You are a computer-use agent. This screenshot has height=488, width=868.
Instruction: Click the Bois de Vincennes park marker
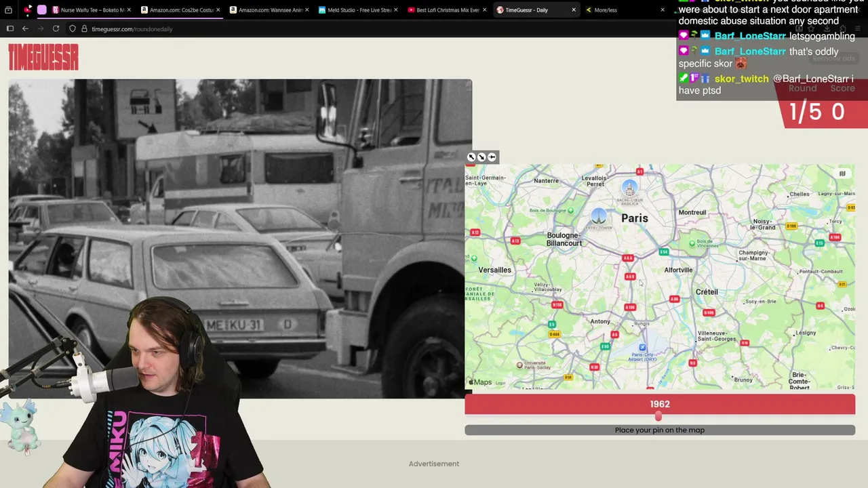pyautogui.click(x=692, y=243)
